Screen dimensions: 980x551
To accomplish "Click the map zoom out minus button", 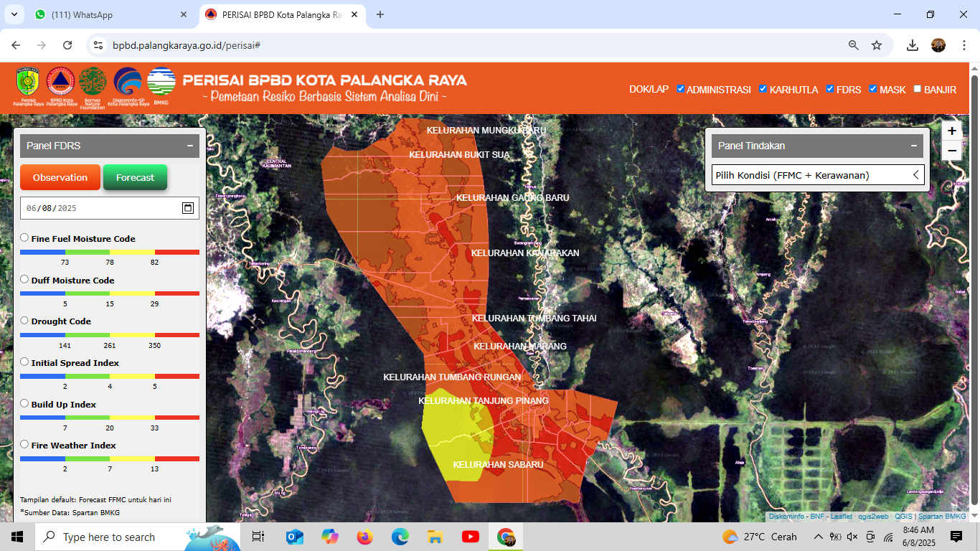I will pos(951,151).
